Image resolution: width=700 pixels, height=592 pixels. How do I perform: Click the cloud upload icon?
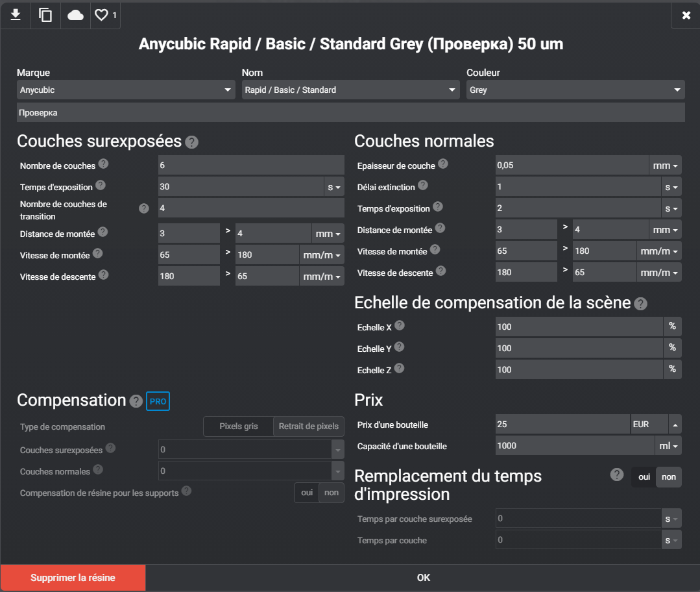click(x=75, y=16)
